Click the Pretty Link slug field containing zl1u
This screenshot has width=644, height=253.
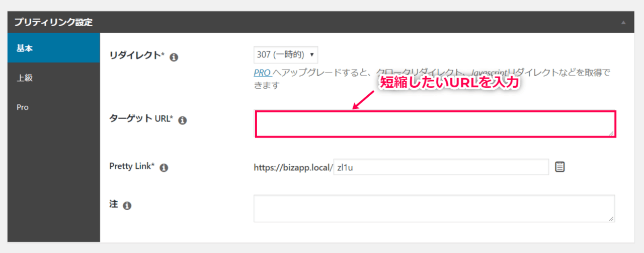tap(441, 167)
